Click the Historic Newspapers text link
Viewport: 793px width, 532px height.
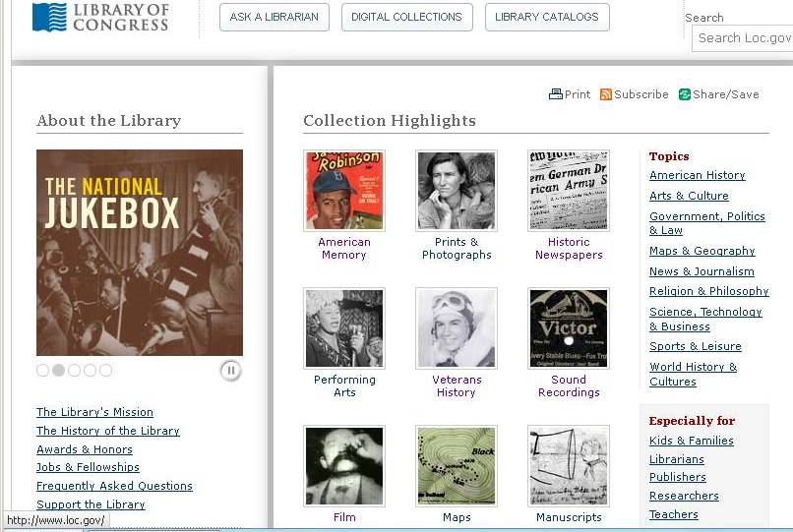(x=569, y=249)
